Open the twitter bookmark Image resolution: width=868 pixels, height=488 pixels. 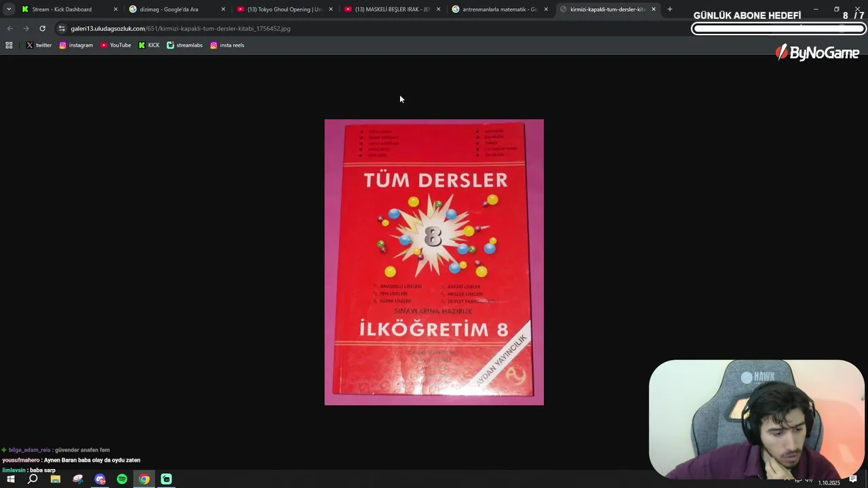[x=39, y=45]
